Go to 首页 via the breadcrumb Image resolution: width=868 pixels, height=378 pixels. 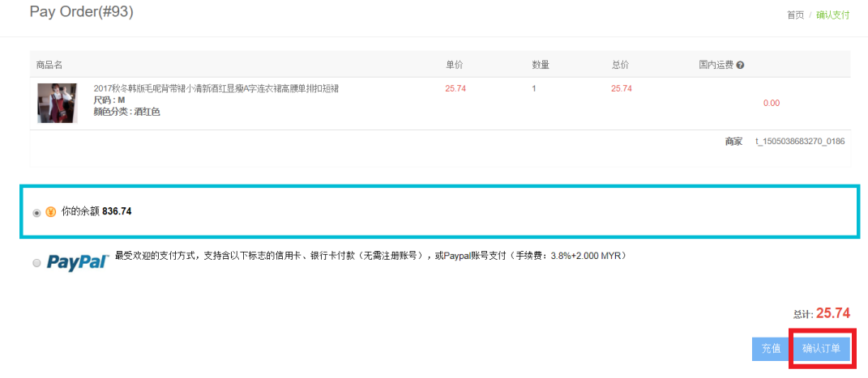tap(795, 15)
